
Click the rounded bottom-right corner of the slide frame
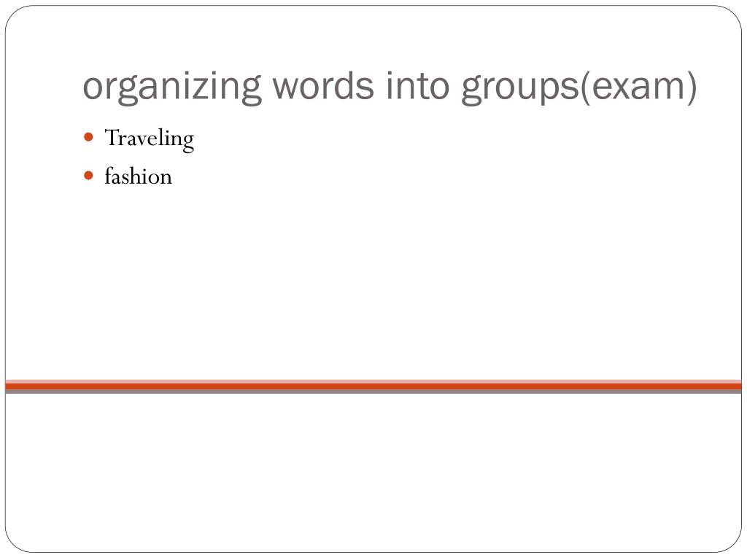(734, 544)
